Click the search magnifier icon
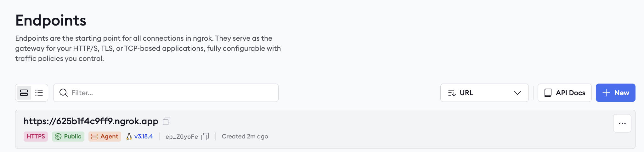Image resolution: width=644 pixels, height=152 pixels. tap(64, 93)
